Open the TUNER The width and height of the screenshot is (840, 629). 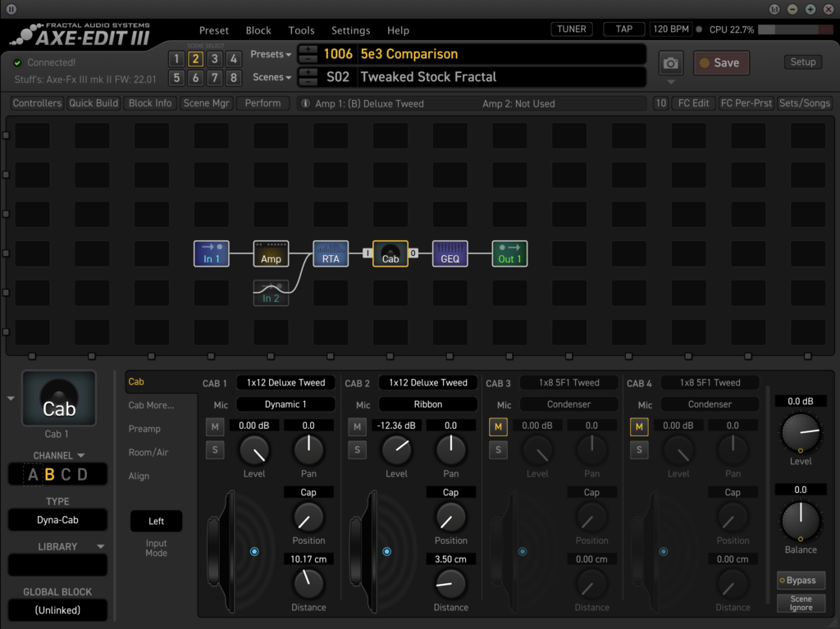coord(572,29)
